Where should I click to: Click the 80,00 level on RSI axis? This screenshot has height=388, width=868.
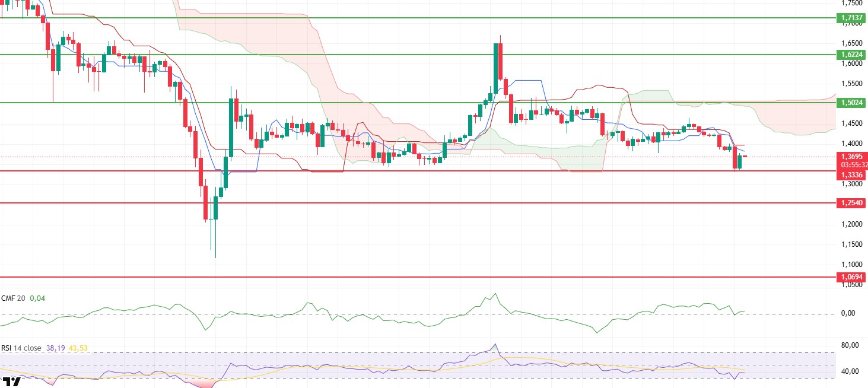(x=850, y=345)
